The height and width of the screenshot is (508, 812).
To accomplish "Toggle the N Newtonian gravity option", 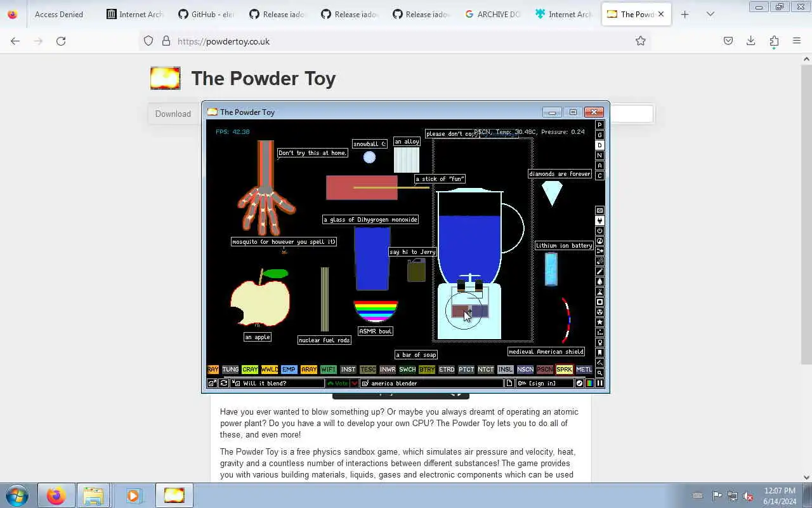I will [599, 155].
